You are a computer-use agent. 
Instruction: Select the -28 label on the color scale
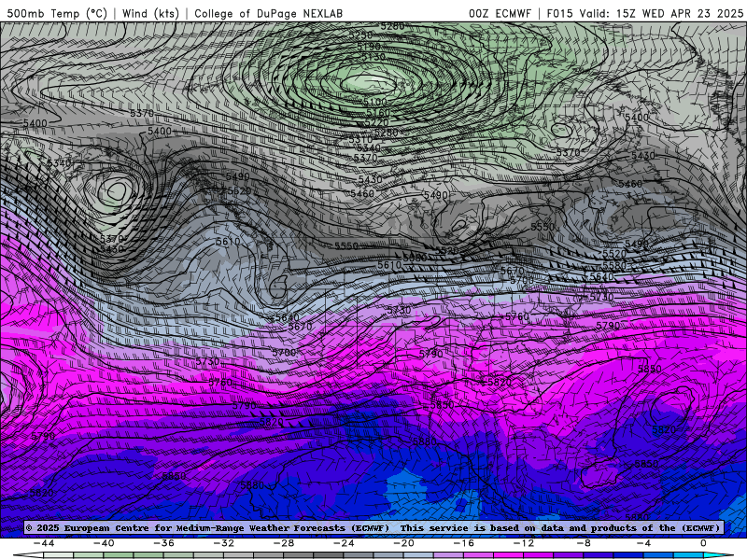tap(284, 543)
